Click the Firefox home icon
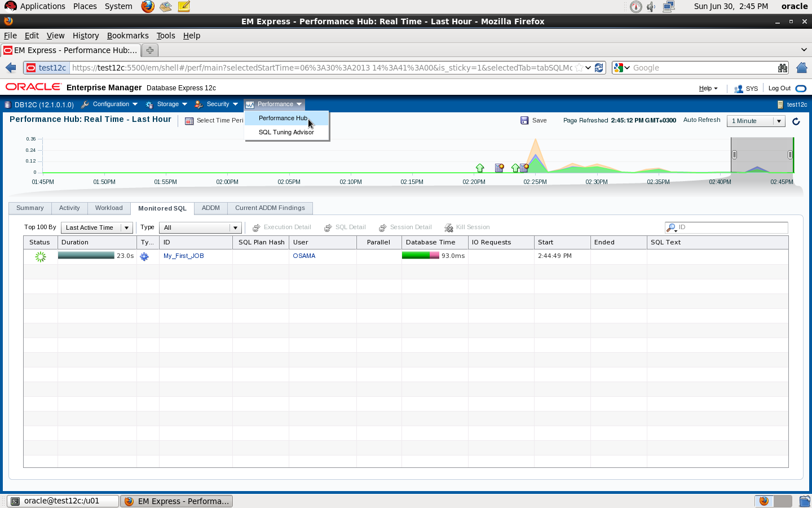This screenshot has height=508, width=812. coord(801,68)
